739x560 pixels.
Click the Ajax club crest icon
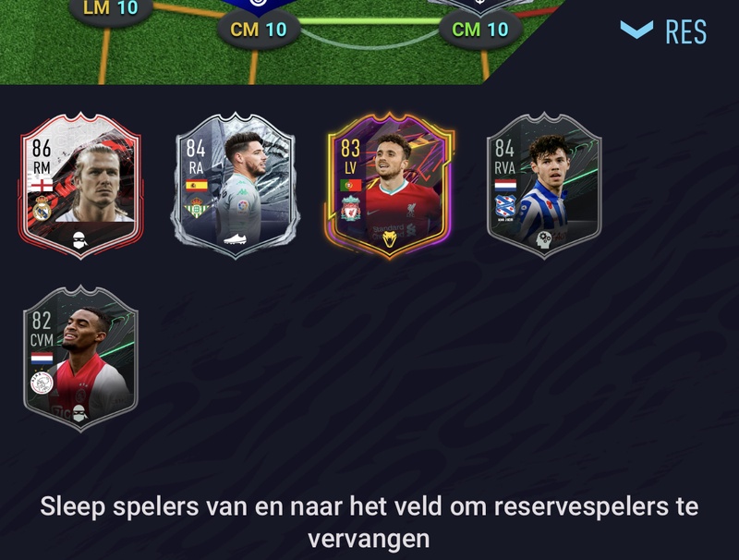(x=42, y=383)
